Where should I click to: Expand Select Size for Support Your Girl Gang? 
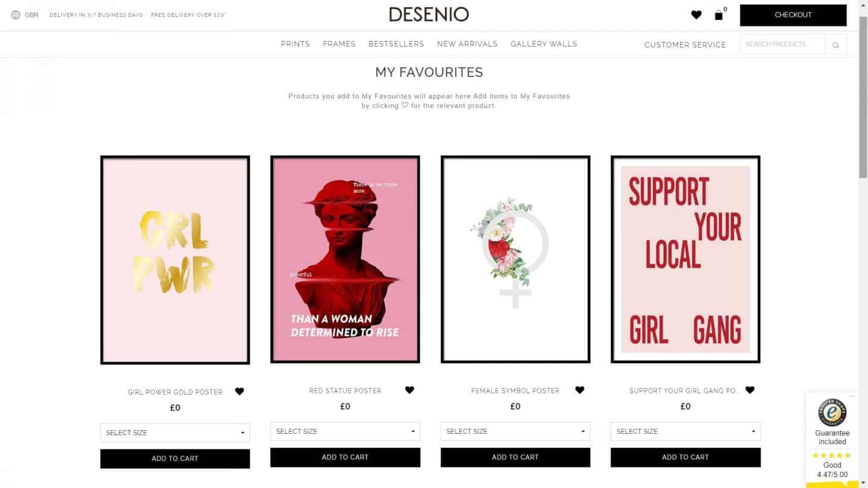click(685, 431)
